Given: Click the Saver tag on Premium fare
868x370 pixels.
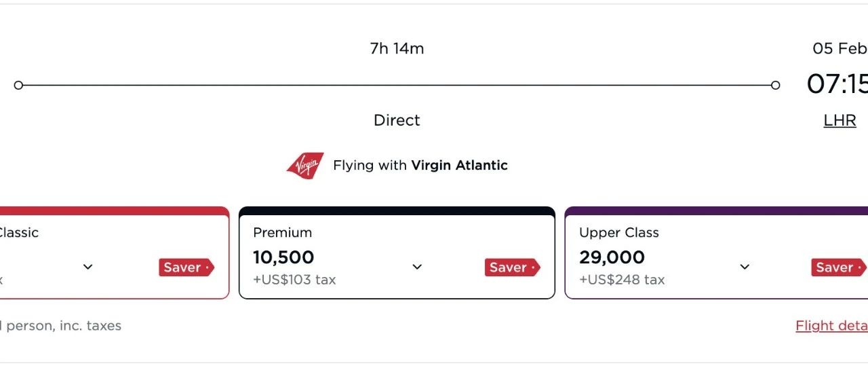Looking at the screenshot, I should pos(512,267).
